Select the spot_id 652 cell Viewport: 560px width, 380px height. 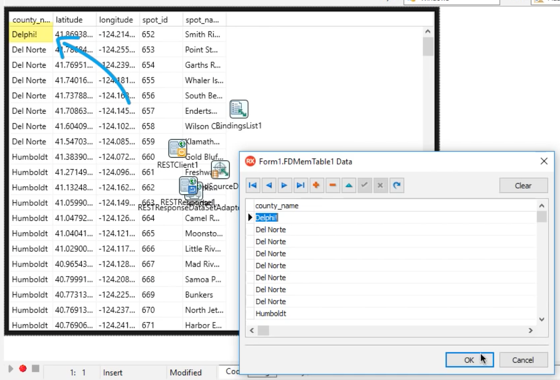tap(161, 35)
